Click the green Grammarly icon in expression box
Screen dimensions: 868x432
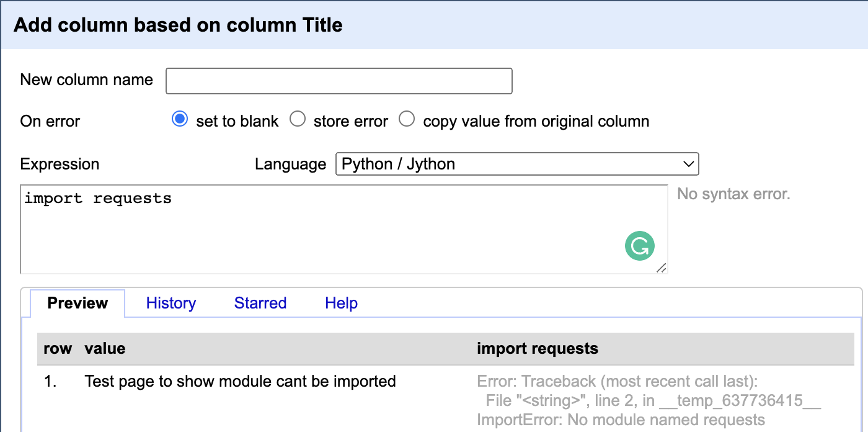[639, 246]
